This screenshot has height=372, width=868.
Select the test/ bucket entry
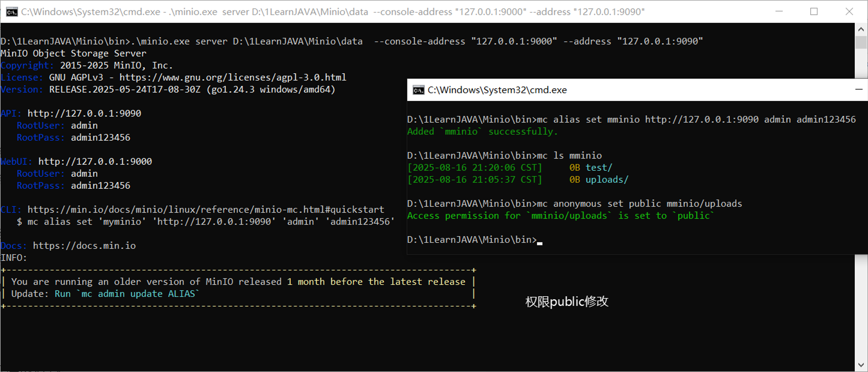(598, 168)
